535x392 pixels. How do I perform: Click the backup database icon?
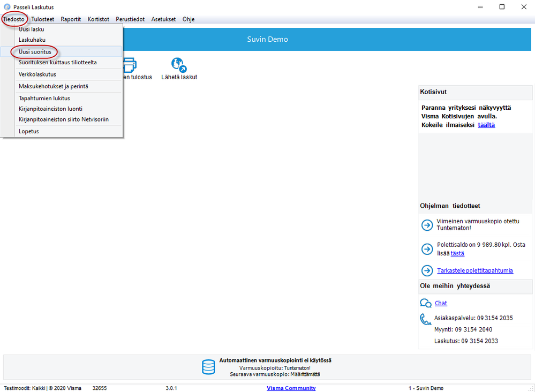click(208, 367)
